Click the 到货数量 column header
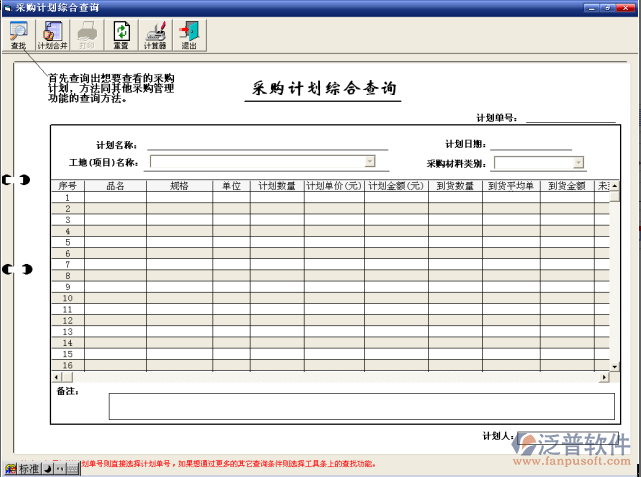 point(455,186)
